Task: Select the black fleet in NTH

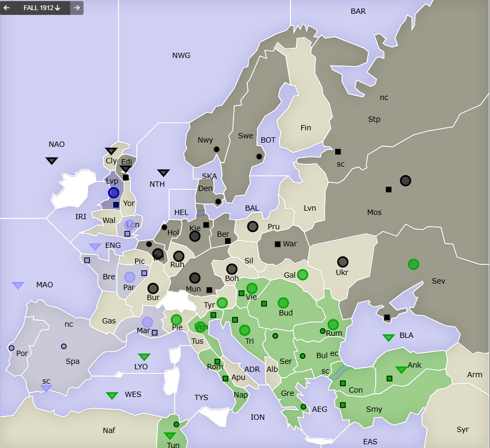Action: [x=163, y=173]
